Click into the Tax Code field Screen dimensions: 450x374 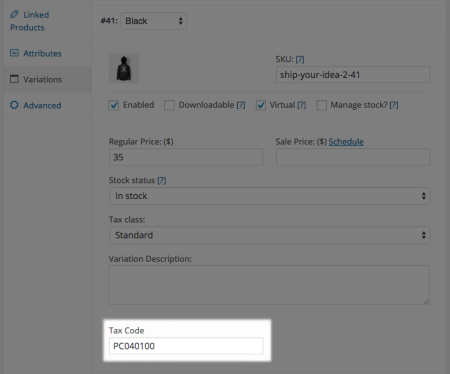186,346
